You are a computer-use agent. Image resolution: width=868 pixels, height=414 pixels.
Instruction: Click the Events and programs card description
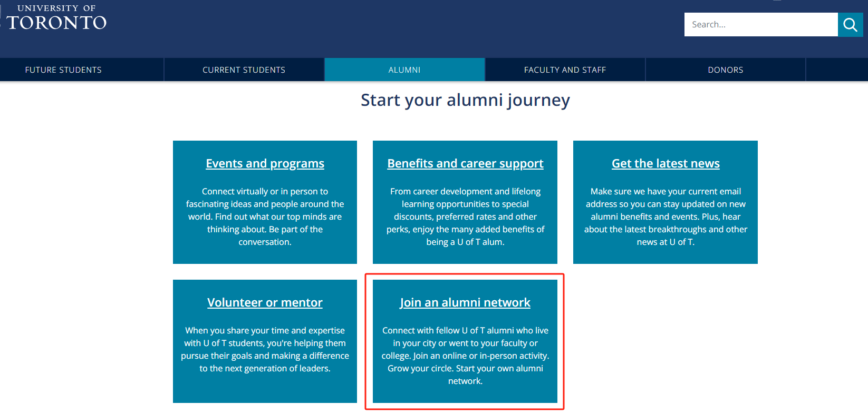click(265, 216)
